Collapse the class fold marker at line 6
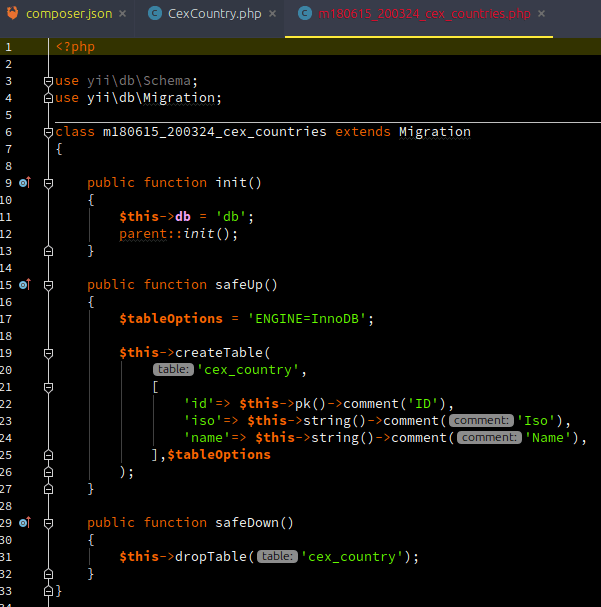 pyautogui.click(x=48, y=132)
